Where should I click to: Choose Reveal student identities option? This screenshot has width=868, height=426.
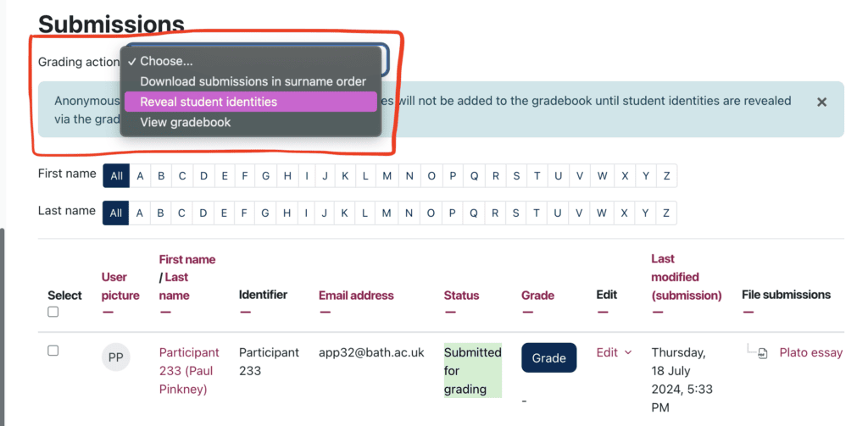(x=209, y=102)
